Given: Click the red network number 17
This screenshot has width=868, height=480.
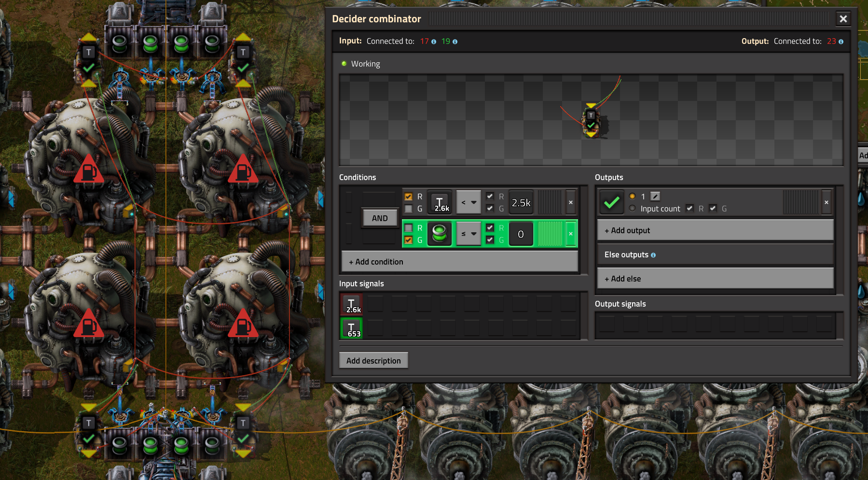Looking at the screenshot, I should click(424, 42).
